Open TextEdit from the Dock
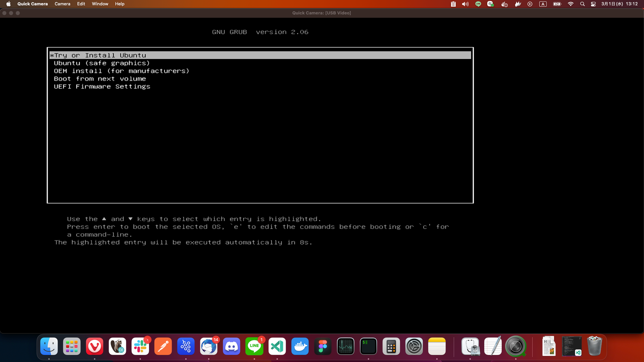 493,346
